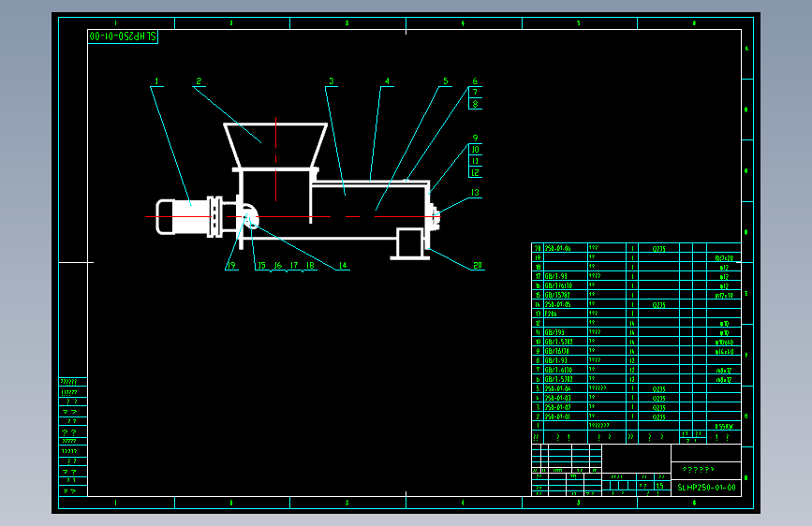Select the mirrored SLHP250-01-00 label in top-left box

coord(123,37)
